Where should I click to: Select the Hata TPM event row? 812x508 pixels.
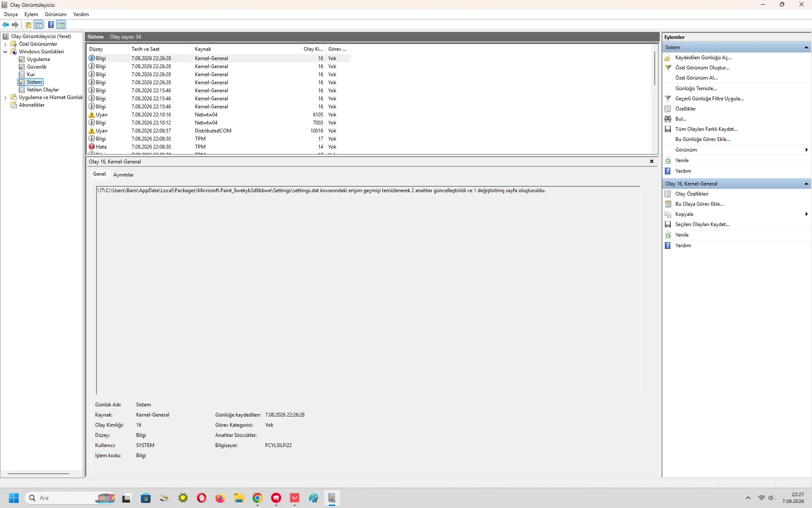219,147
